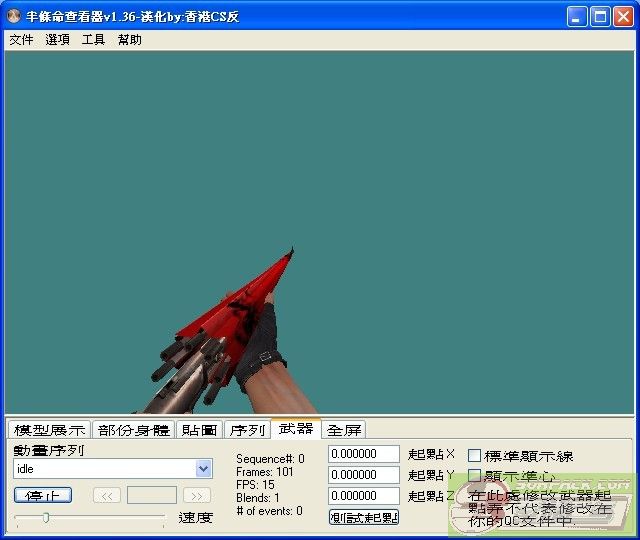Click the 測試起點 button
This screenshot has height=540, width=640.
(x=364, y=518)
